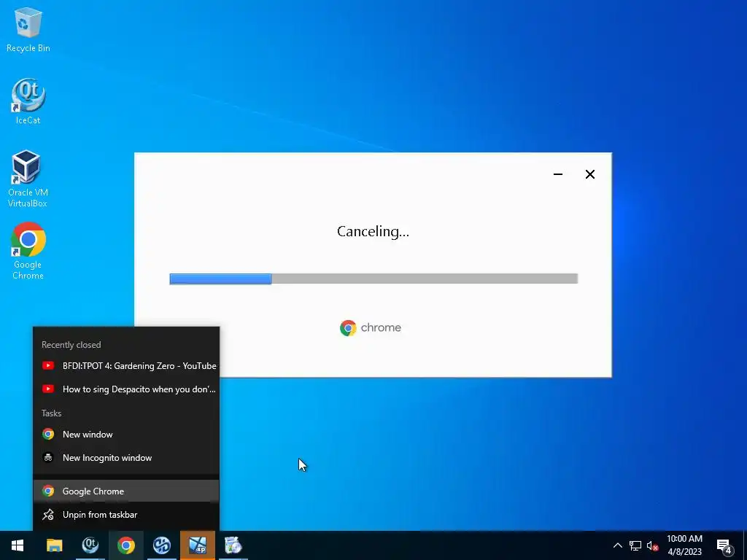Open the clock showing 10:00 AM
The image size is (747, 560).
[x=684, y=545]
